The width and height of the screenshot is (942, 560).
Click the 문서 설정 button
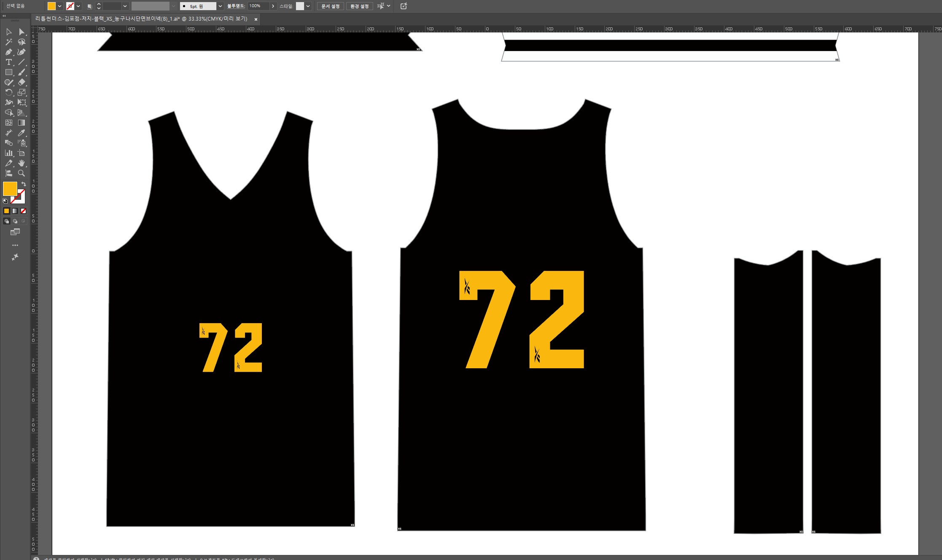pos(330,6)
